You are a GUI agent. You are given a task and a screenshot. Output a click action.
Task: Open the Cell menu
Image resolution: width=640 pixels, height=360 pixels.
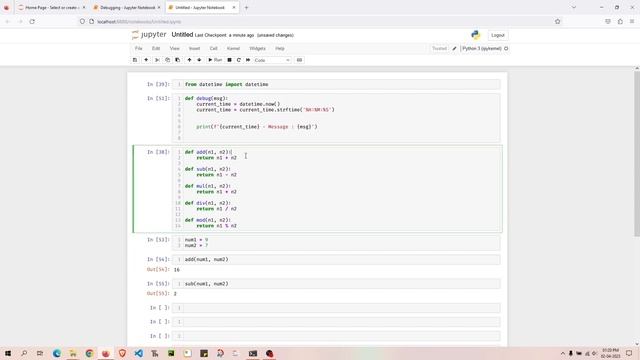click(213, 48)
